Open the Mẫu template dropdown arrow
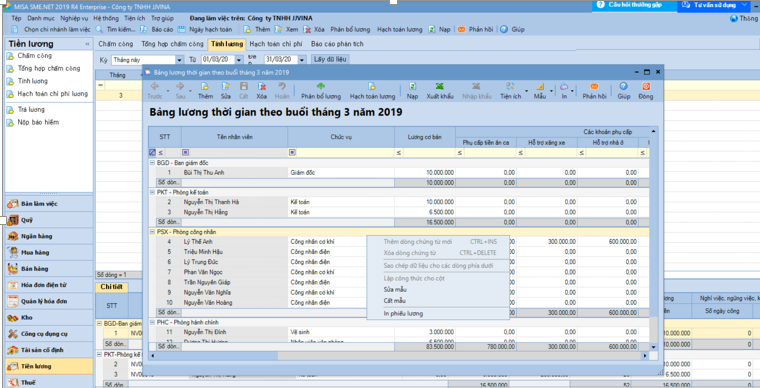 click(552, 91)
